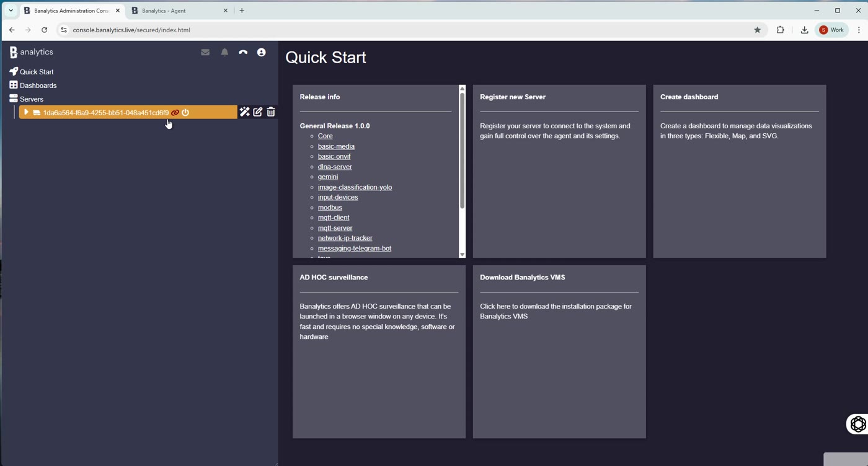This screenshot has width=868, height=466.
Task: Click the grid icon beside Dashboards
Action: 14,85
